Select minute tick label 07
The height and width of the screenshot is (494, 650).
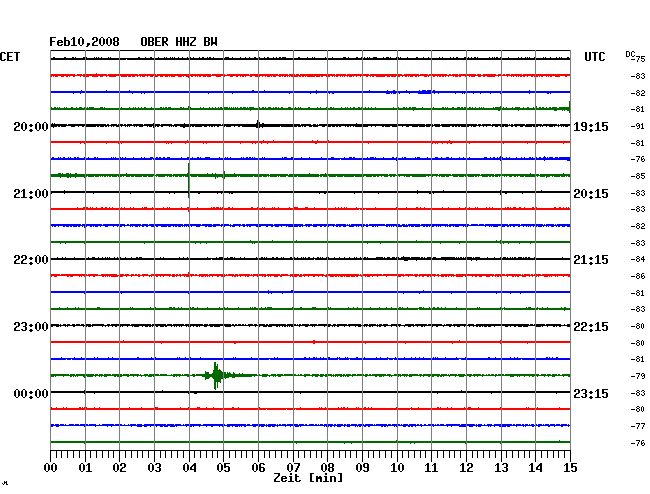[293, 468]
